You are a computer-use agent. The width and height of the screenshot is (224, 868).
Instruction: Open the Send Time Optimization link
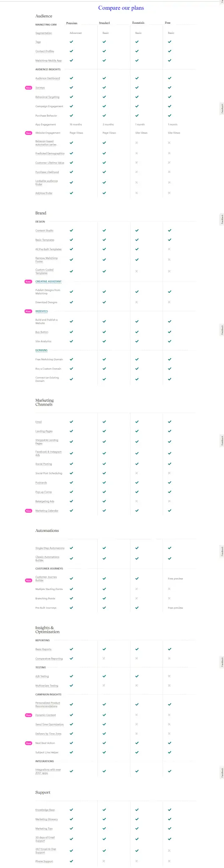tap(50, 724)
